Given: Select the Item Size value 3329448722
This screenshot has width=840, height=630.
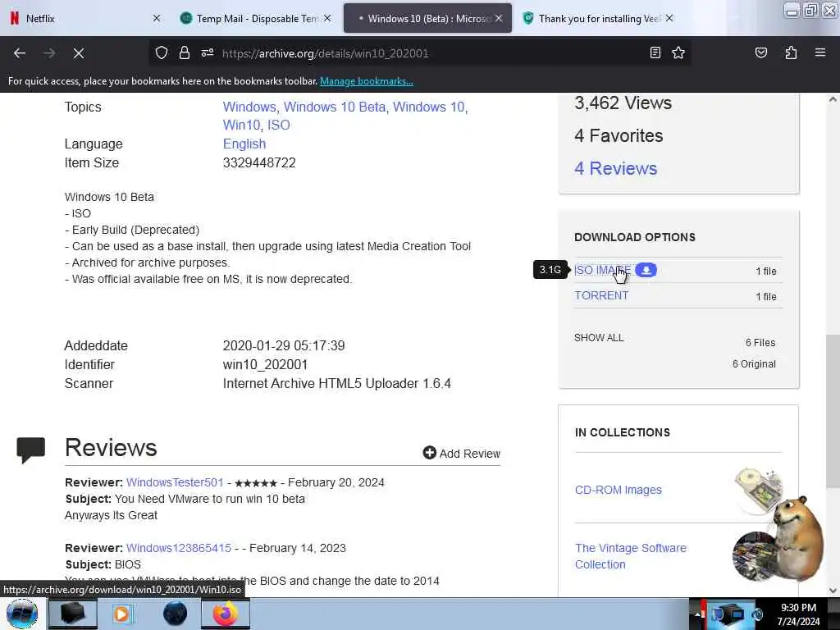Looking at the screenshot, I should tap(259, 163).
